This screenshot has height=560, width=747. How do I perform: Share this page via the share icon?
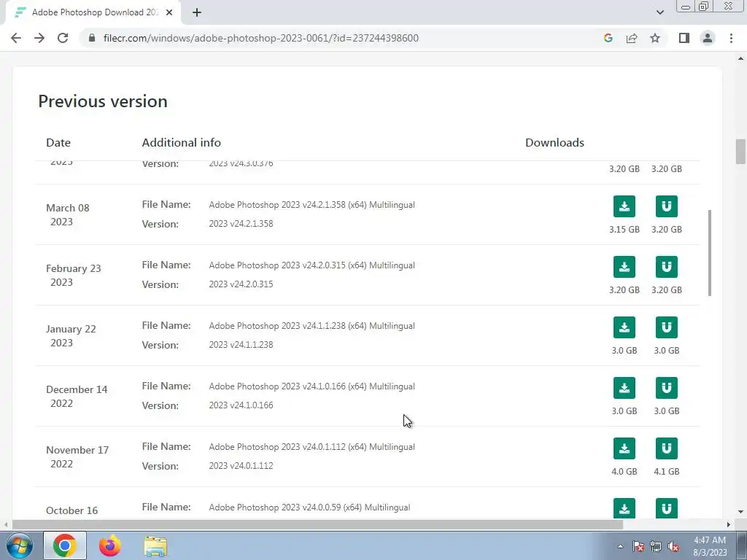(632, 38)
